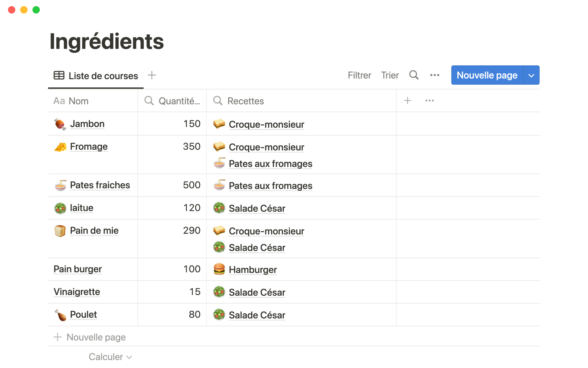Image resolution: width=588 pixels, height=368 pixels.
Task: Click the Nouvelle page row below table
Action: pos(96,337)
